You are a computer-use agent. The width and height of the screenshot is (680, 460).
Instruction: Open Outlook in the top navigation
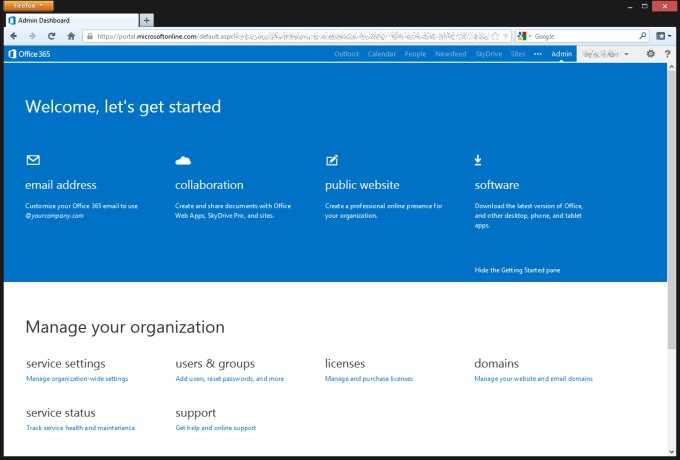[347, 54]
